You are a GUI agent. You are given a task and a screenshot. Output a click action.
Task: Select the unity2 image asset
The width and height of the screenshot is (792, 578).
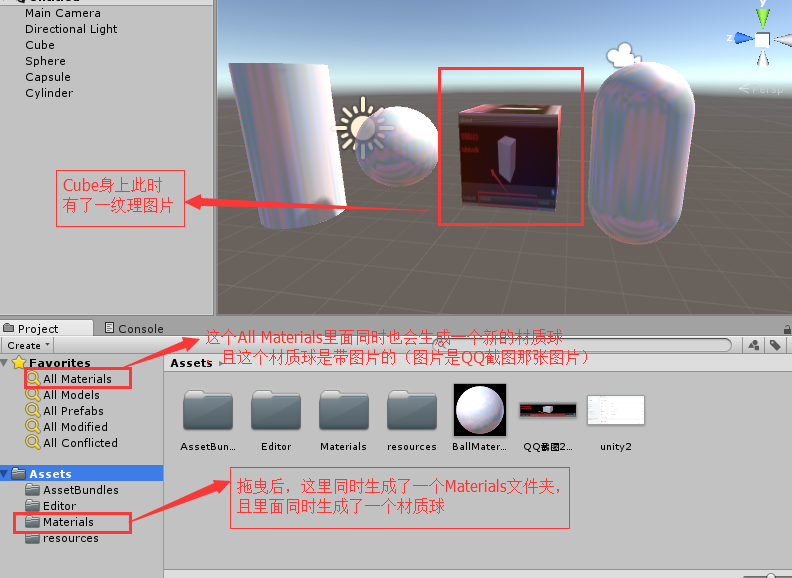pos(616,410)
